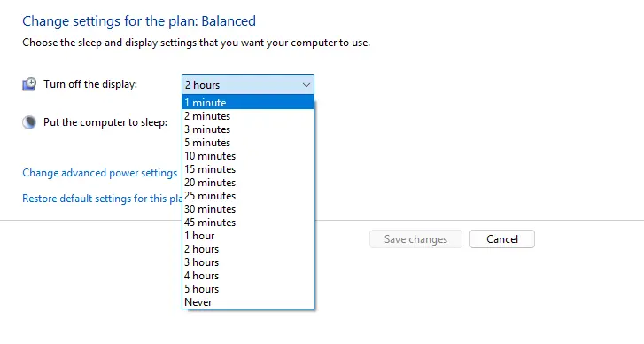
Task: Select 5 hours entry
Action: (x=248, y=288)
